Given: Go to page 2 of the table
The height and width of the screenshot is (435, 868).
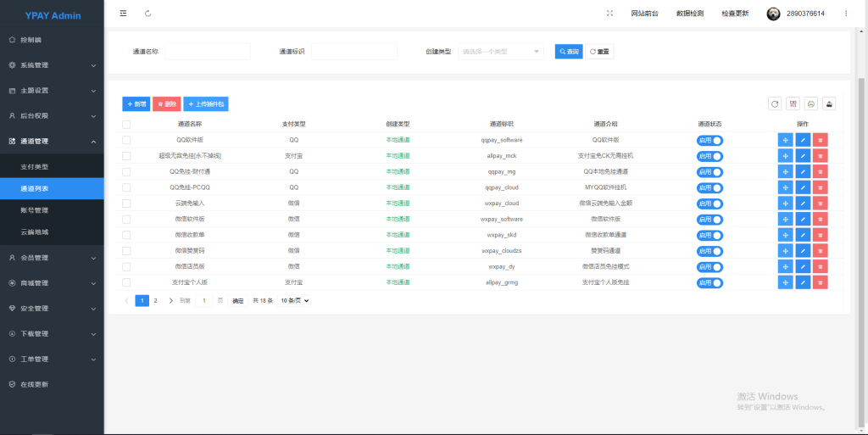Looking at the screenshot, I should (x=156, y=300).
